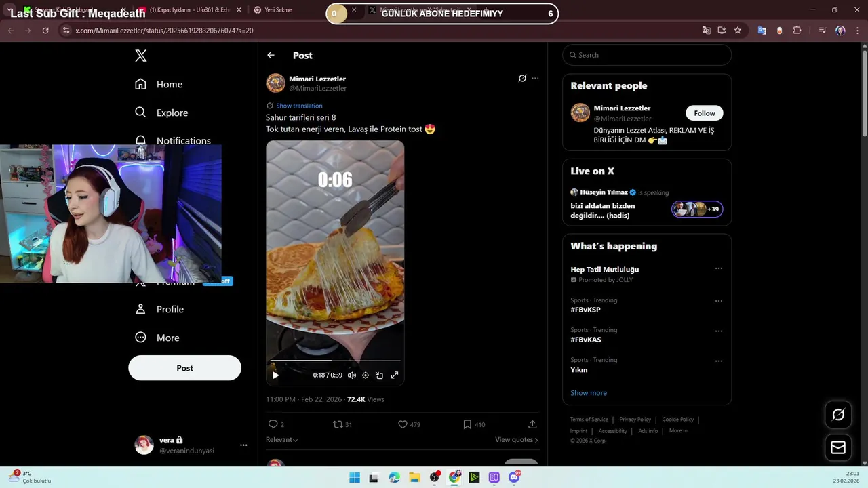Join Hüseyin Yılmaz live space
The height and width of the screenshot is (488, 868).
(697, 209)
